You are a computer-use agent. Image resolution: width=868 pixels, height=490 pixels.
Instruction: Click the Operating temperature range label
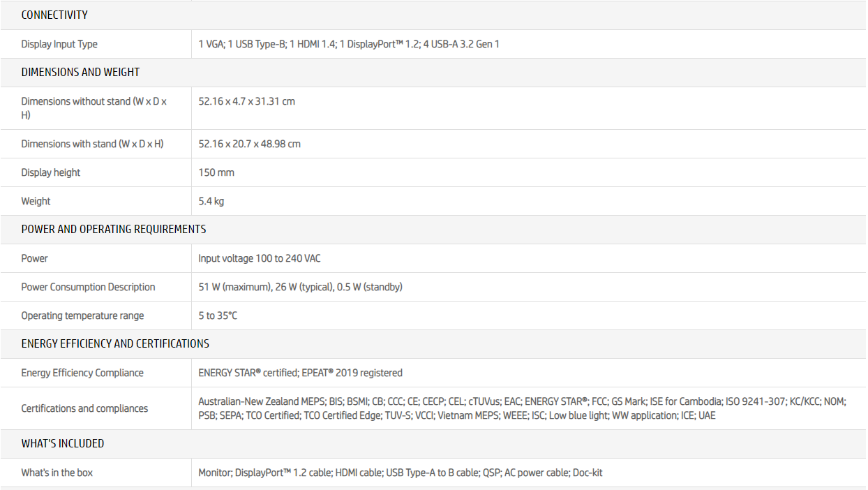(82, 315)
